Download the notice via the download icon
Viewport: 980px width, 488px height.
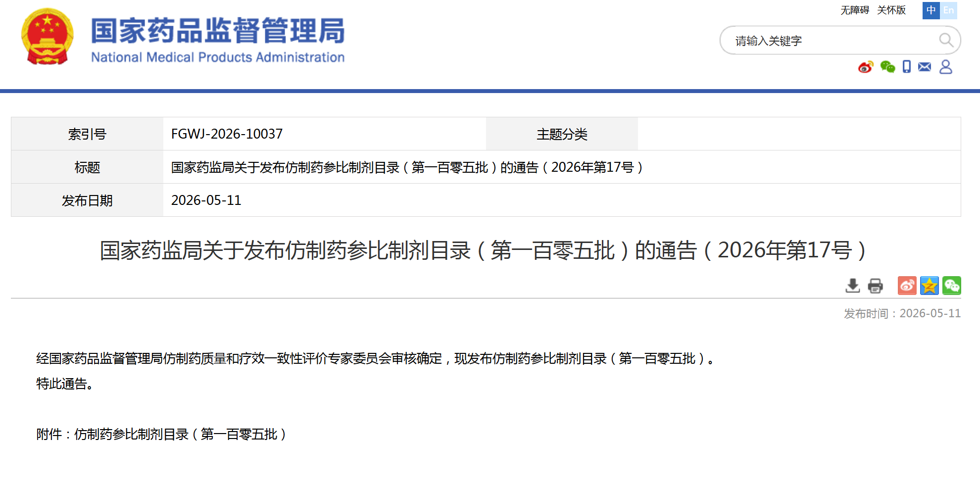click(x=852, y=286)
